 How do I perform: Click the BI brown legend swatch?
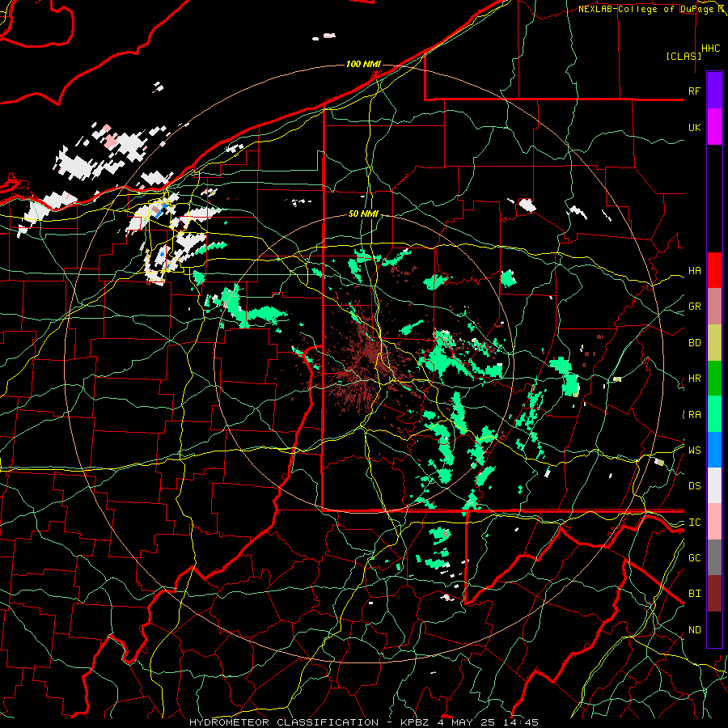click(x=714, y=594)
